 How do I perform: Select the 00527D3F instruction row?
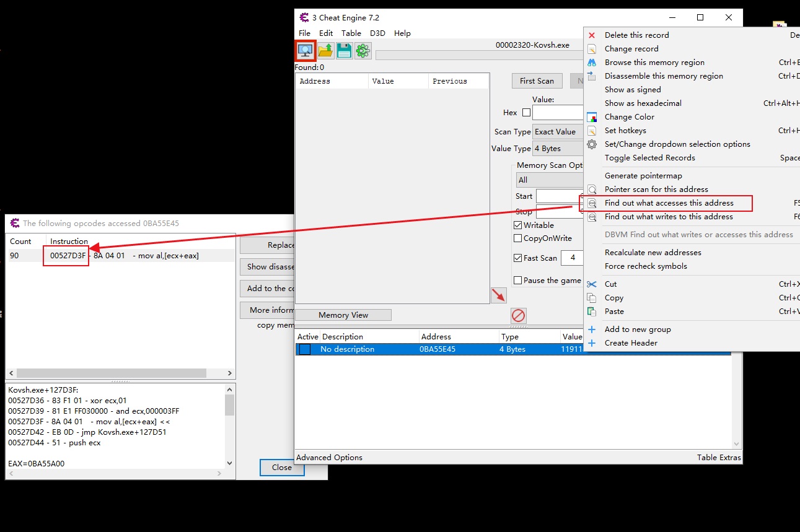pos(121,256)
